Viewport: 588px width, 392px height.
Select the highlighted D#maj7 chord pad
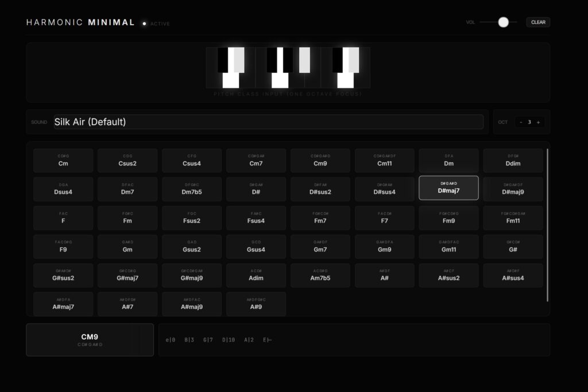pyautogui.click(x=448, y=188)
